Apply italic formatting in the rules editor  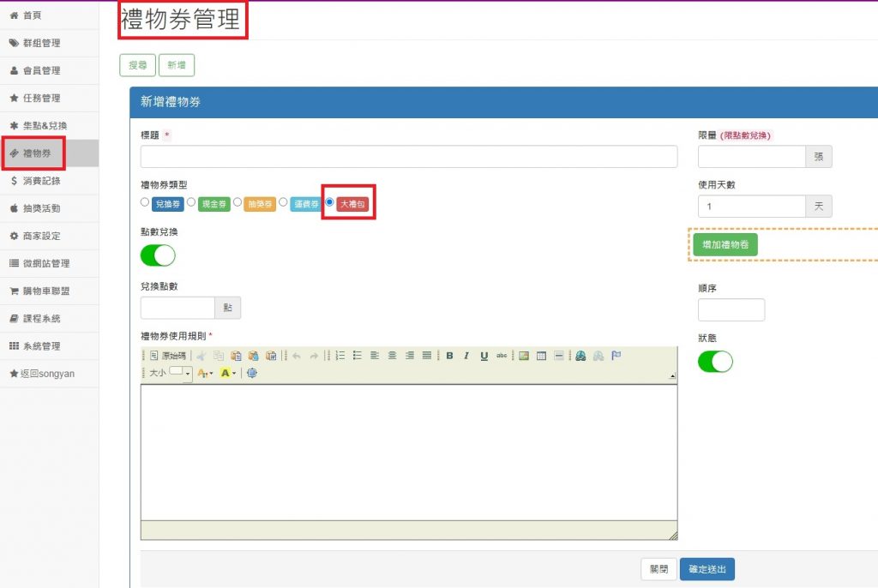(466, 356)
